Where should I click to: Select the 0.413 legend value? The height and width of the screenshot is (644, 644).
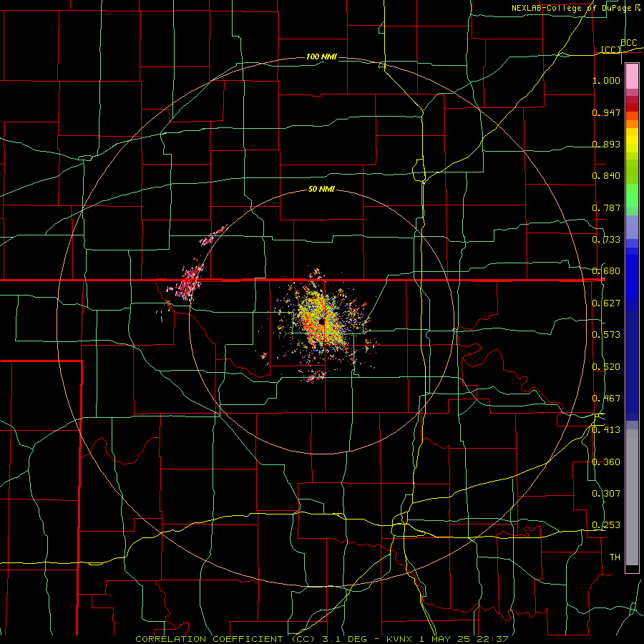click(606, 430)
